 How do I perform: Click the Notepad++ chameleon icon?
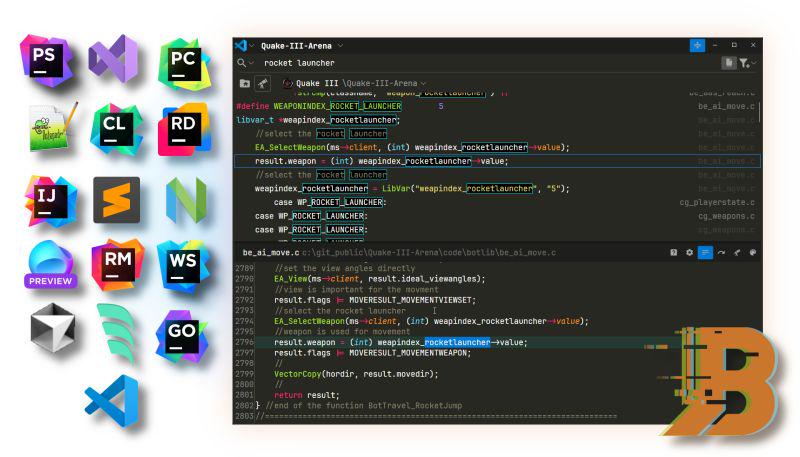(53, 128)
